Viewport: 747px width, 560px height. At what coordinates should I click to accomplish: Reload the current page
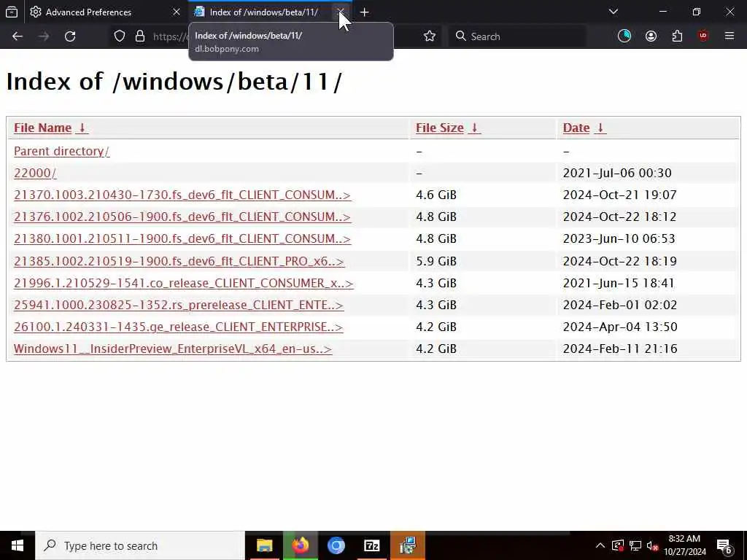(70, 36)
